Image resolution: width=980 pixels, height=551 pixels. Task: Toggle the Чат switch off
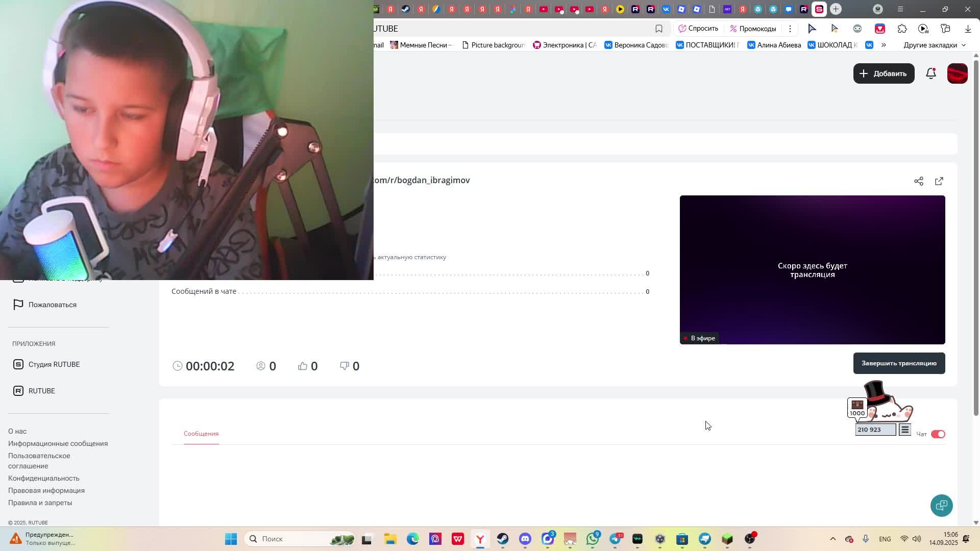point(938,434)
